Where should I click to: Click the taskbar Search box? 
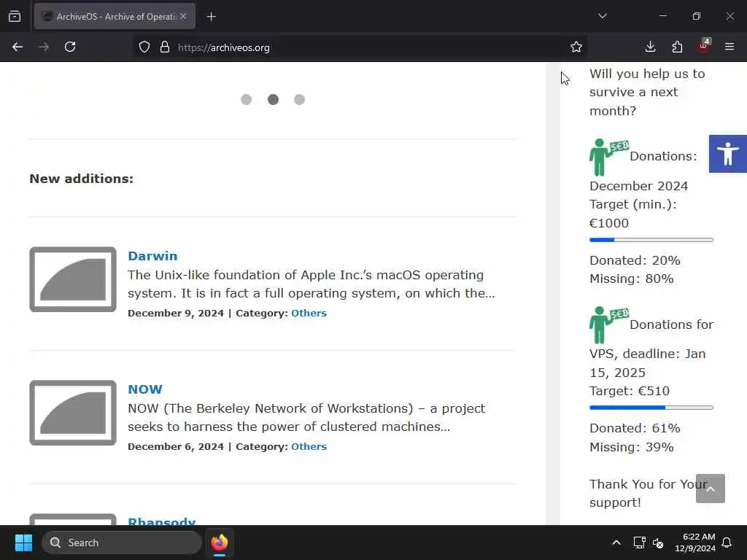point(122,542)
